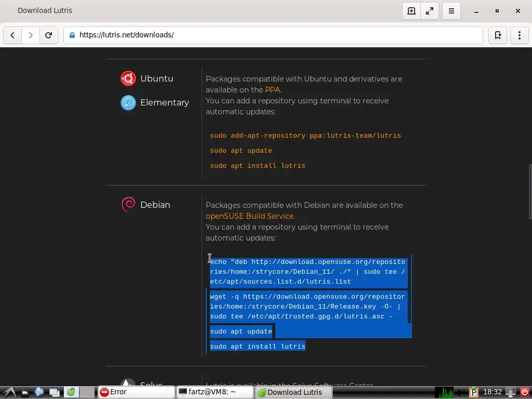Click the echo deb sources.list command block
Viewport: 532px width, 399px height.
(308, 272)
